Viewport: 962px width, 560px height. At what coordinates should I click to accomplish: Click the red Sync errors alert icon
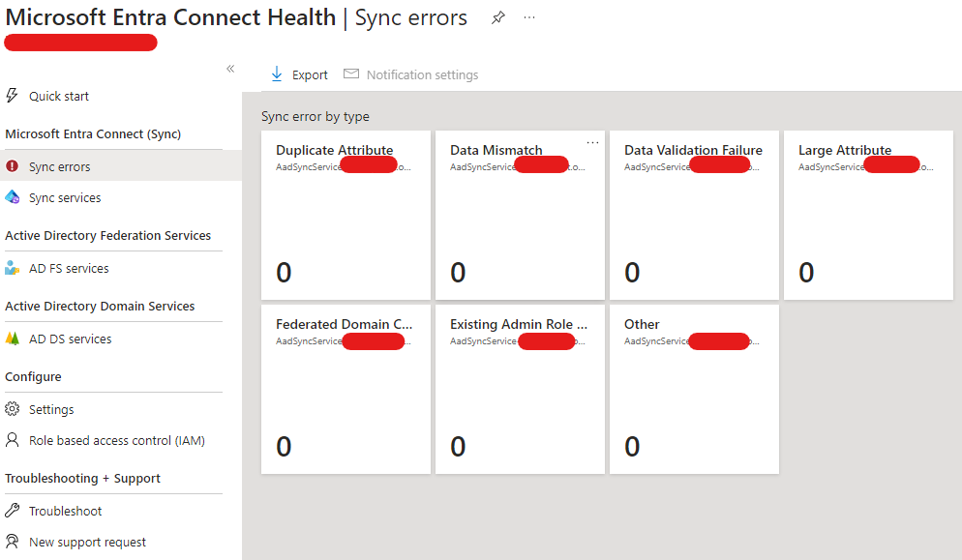(12, 165)
